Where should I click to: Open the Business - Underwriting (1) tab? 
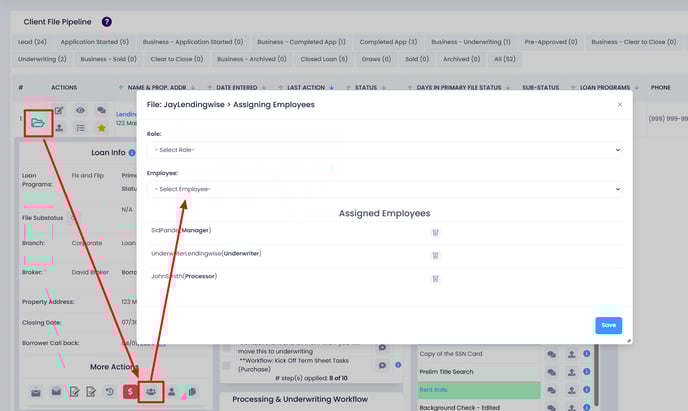point(471,42)
